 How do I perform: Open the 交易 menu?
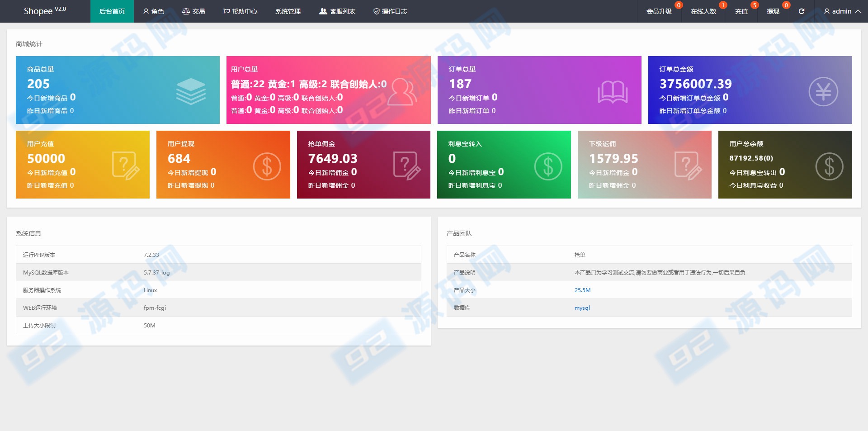click(193, 11)
